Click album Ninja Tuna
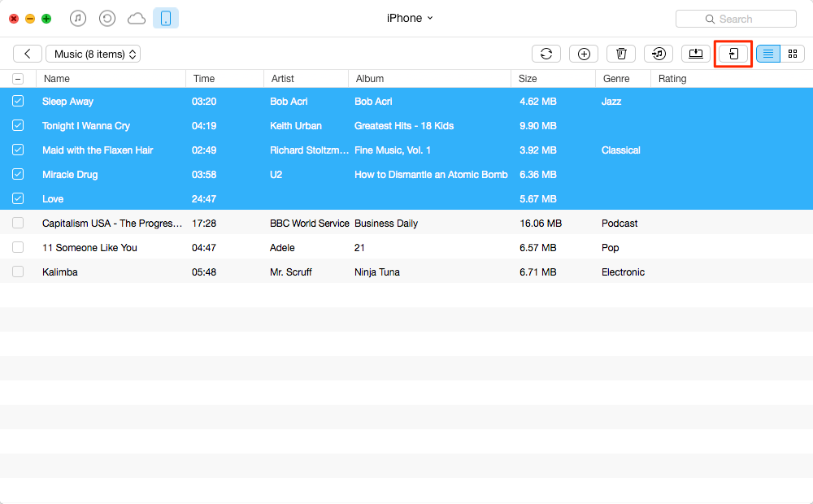The width and height of the screenshot is (813, 504). (377, 272)
